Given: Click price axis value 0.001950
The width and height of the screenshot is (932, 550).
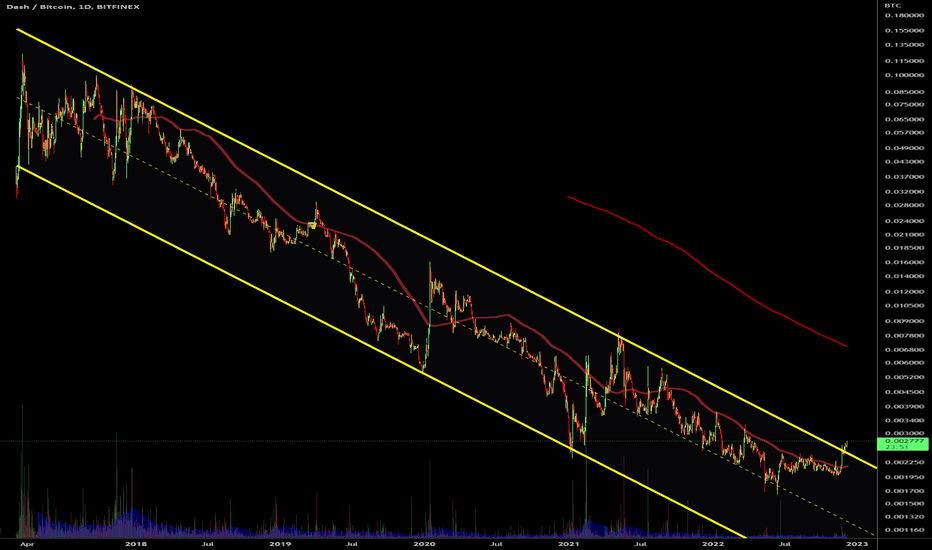Looking at the screenshot, I should (904, 477).
